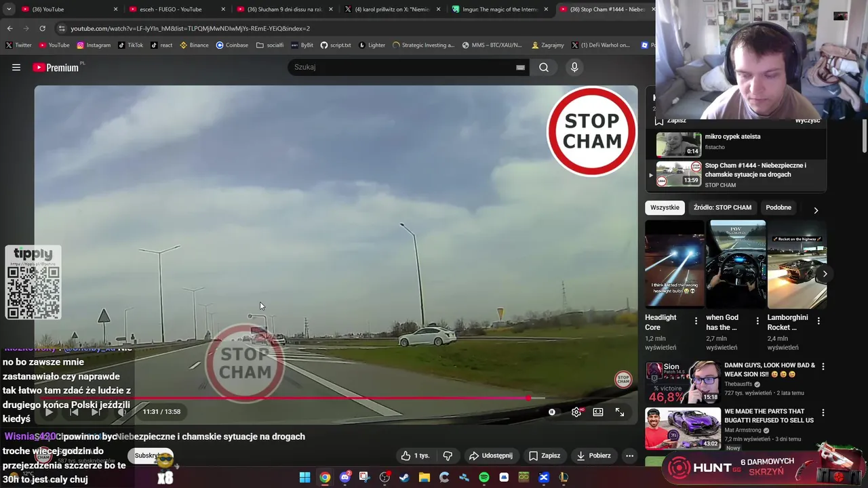The height and width of the screenshot is (488, 868).
Task: Show more filter chips arrow
Action: pos(816,210)
